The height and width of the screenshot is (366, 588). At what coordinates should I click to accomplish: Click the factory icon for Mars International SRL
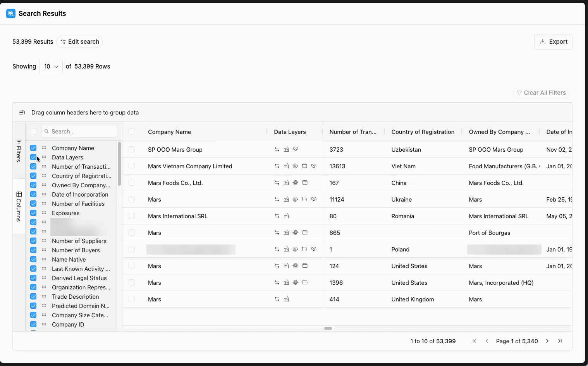pos(286,216)
